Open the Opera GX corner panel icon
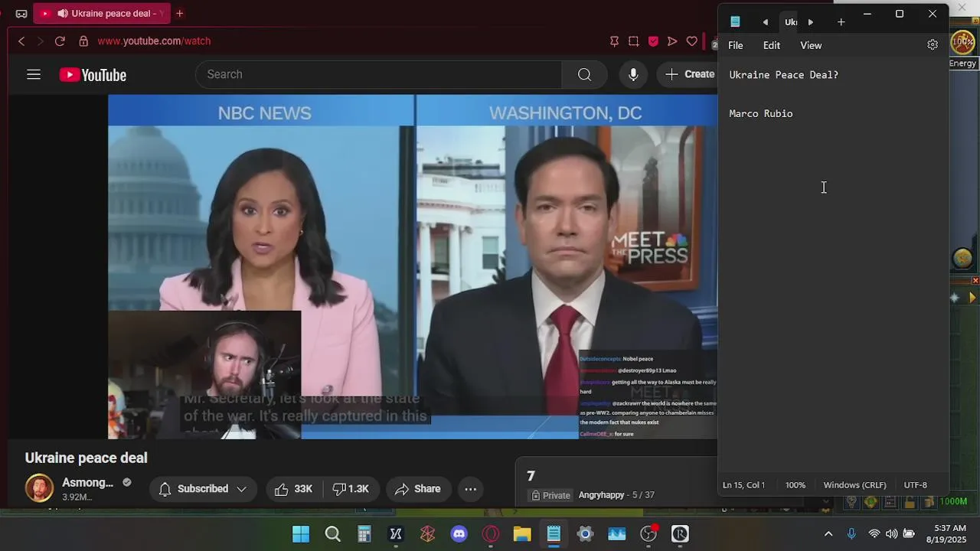Screen dimensions: 980x551 click(x=21, y=13)
